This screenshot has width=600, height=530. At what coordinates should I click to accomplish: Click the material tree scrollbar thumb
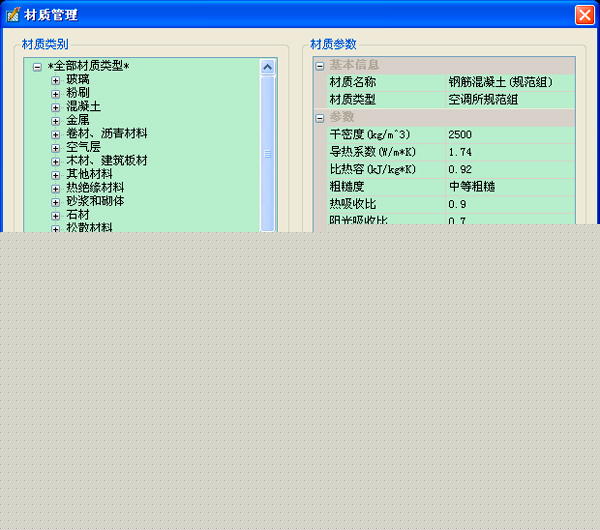(267, 153)
